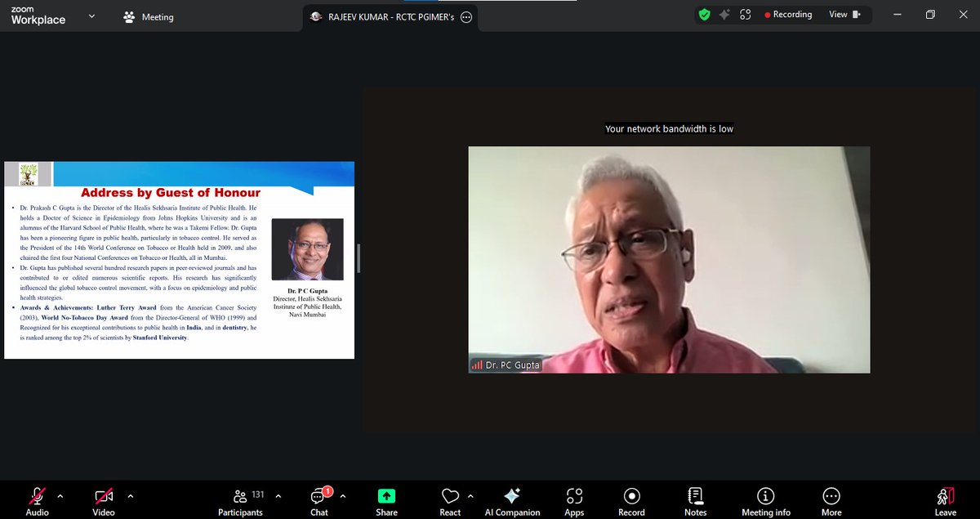Open AI Companion
This screenshot has width=980, height=519.
pos(512,500)
